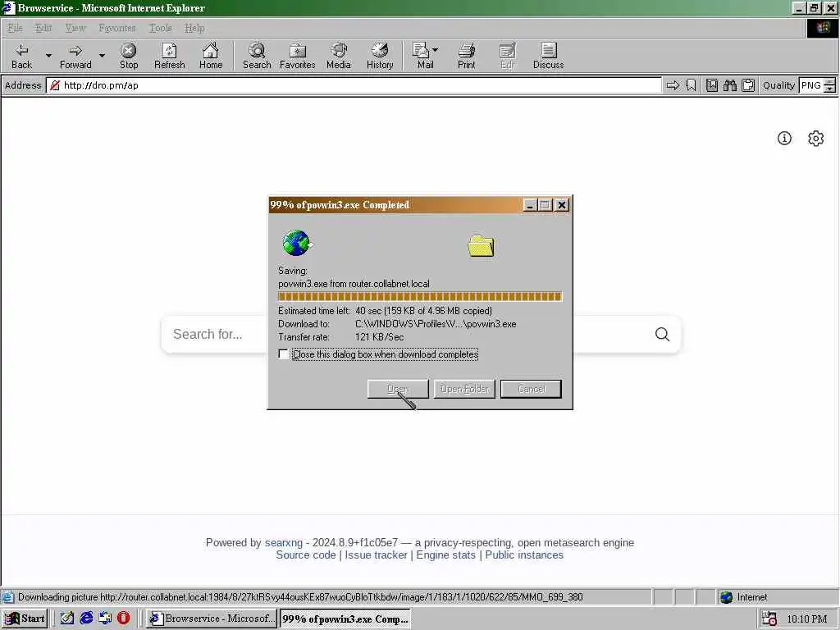
Task: Tick 'Close this dialog box when download completes'
Action: pyautogui.click(x=283, y=354)
